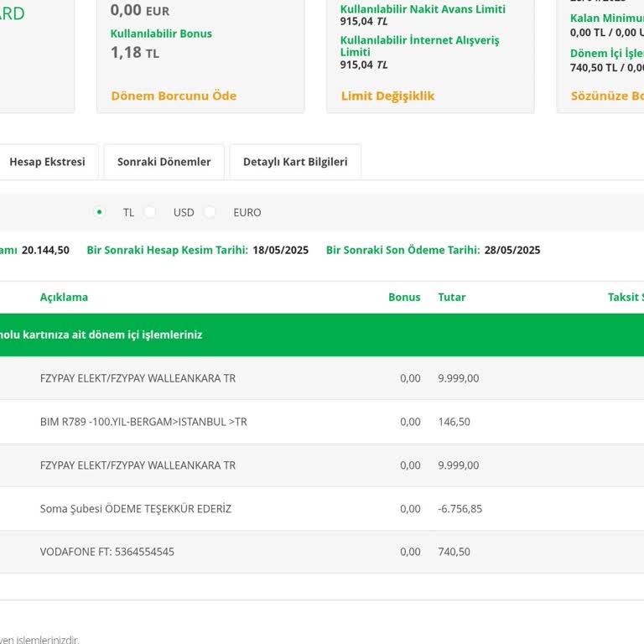This screenshot has height=644, width=644.
Task: Click the Sözünüze link in the right card
Action: click(x=606, y=96)
